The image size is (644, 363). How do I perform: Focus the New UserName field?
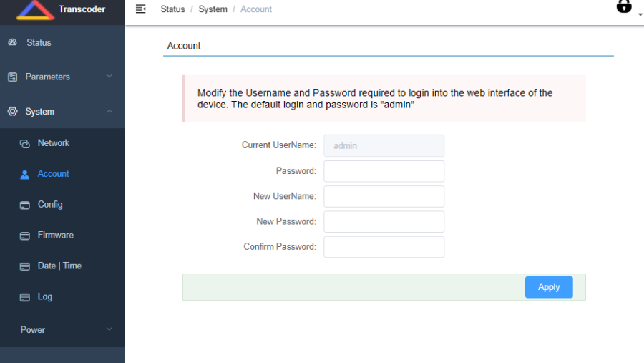384,196
